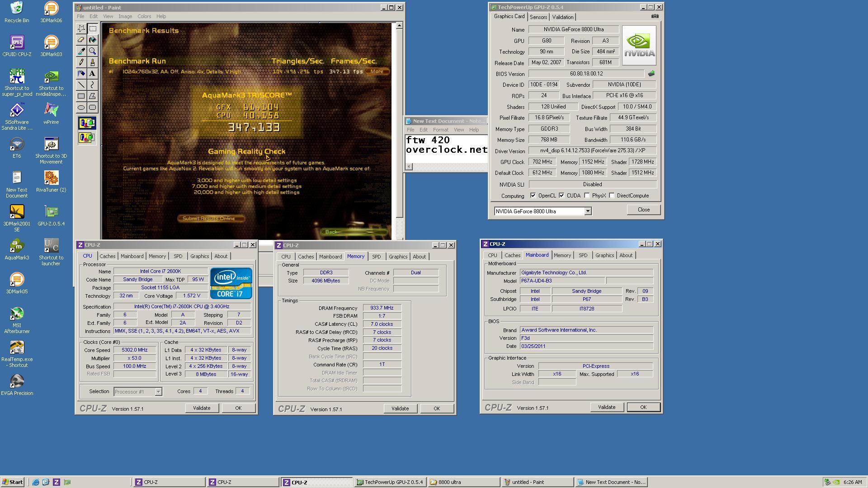Toggle the PhysX checkbox in GPU-Z
868x488 pixels.
click(587, 196)
